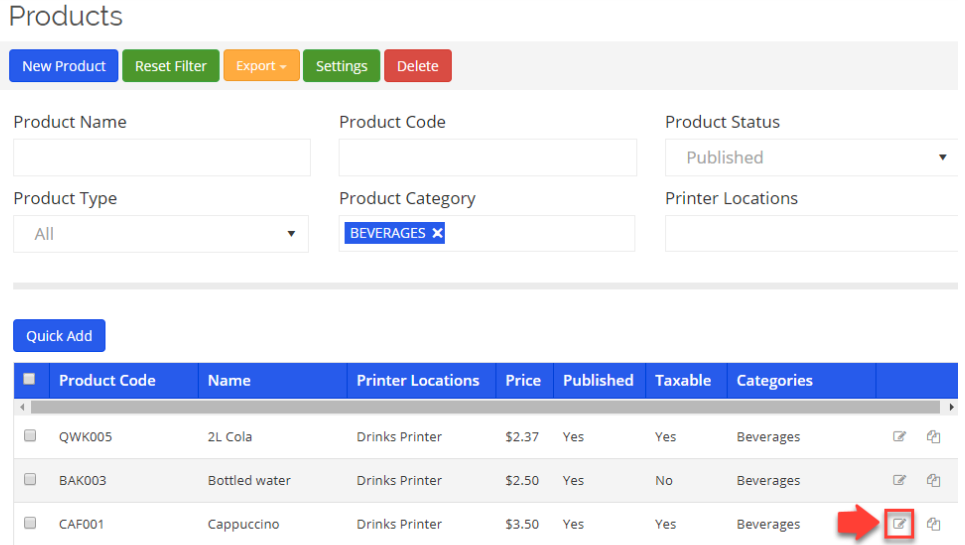Check the box for QWK005 row

[30, 436]
